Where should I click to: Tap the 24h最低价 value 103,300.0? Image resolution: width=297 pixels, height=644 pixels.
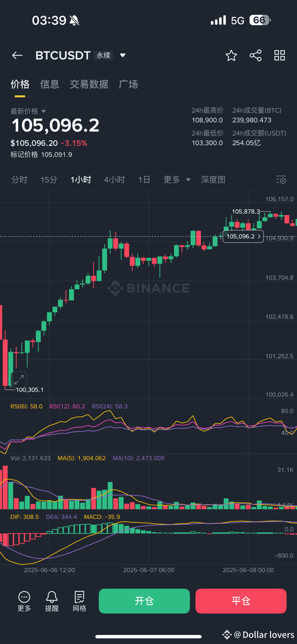point(207,143)
